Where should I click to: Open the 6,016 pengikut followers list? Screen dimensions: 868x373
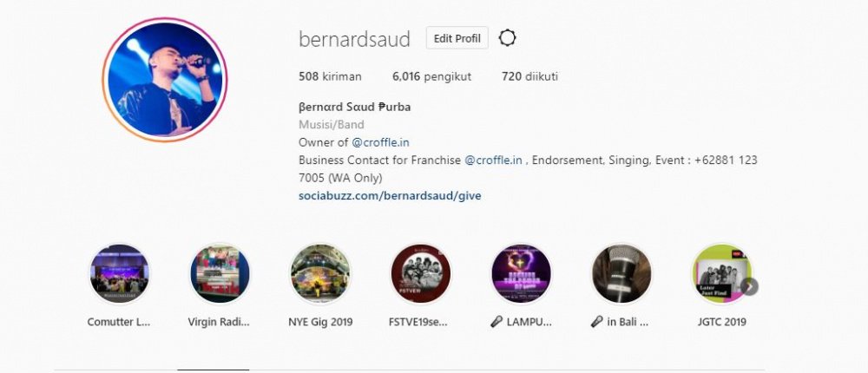pos(431,77)
